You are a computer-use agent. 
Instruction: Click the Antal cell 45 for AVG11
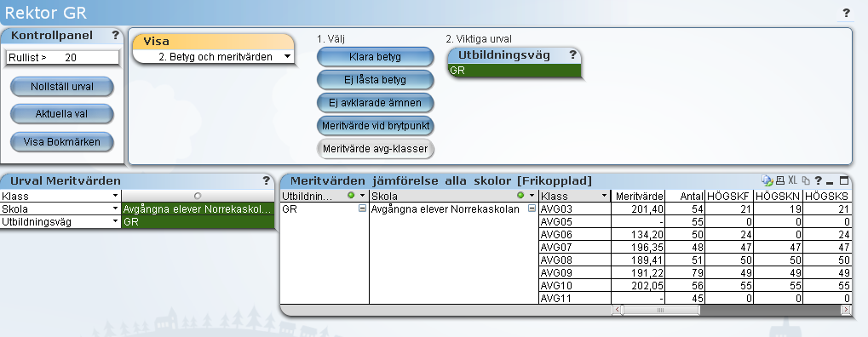click(x=686, y=298)
